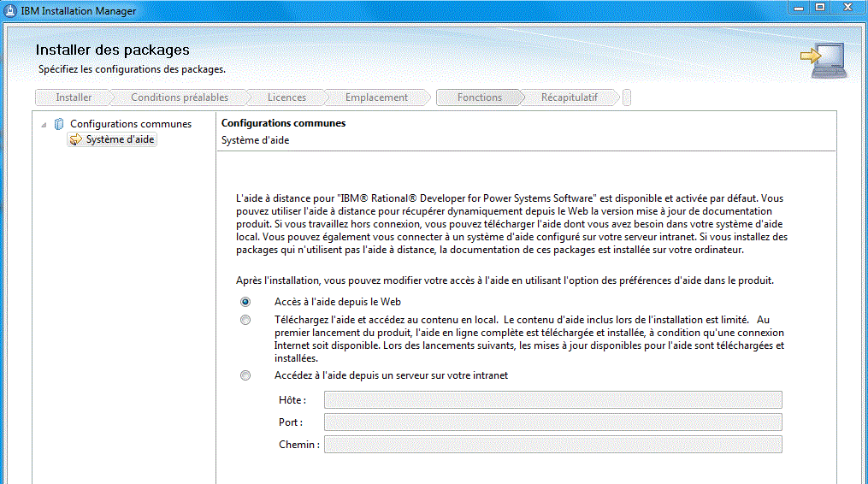Select Configurations communes in the tree
868x484 pixels.
(x=131, y=124)
